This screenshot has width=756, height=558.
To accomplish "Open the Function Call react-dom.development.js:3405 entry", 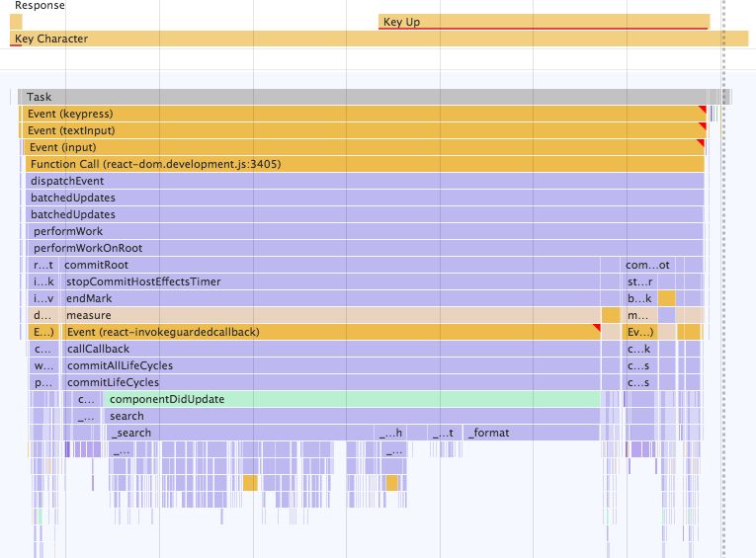I will point(364,164).
